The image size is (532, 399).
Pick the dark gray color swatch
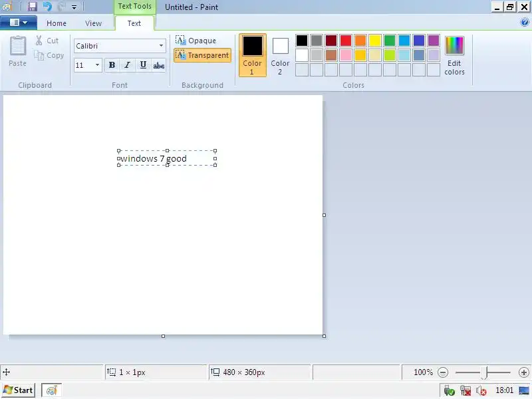point(317,41)
